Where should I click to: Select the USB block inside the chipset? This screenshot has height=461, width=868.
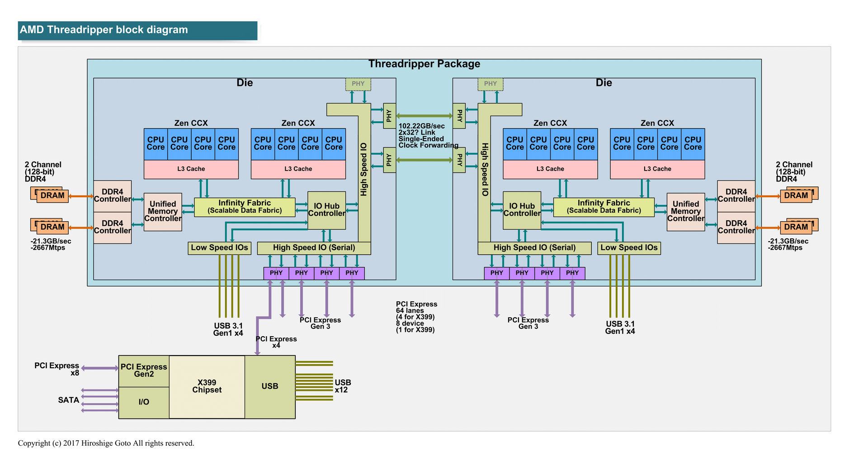(270, 387)
